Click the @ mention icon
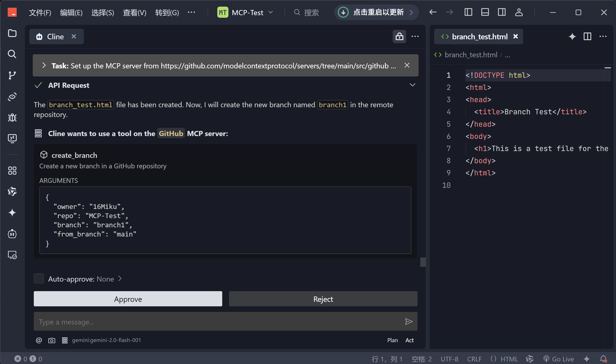 39,340
